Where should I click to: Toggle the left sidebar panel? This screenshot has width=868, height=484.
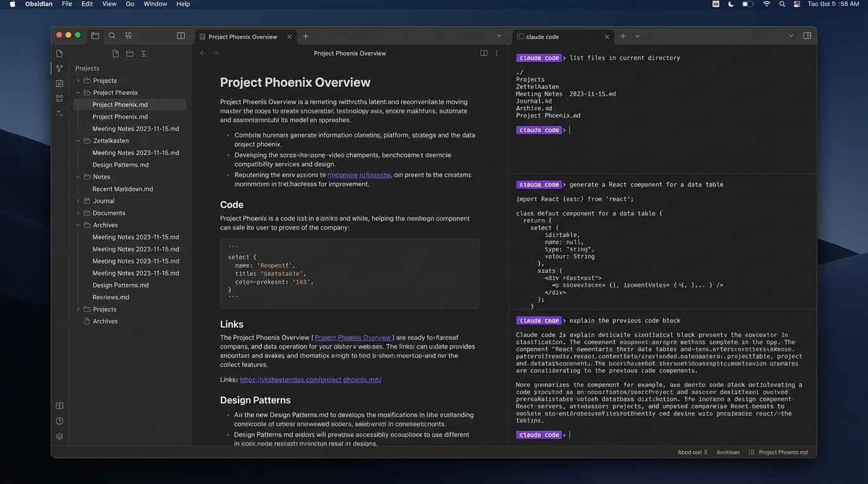pos(181,36)
